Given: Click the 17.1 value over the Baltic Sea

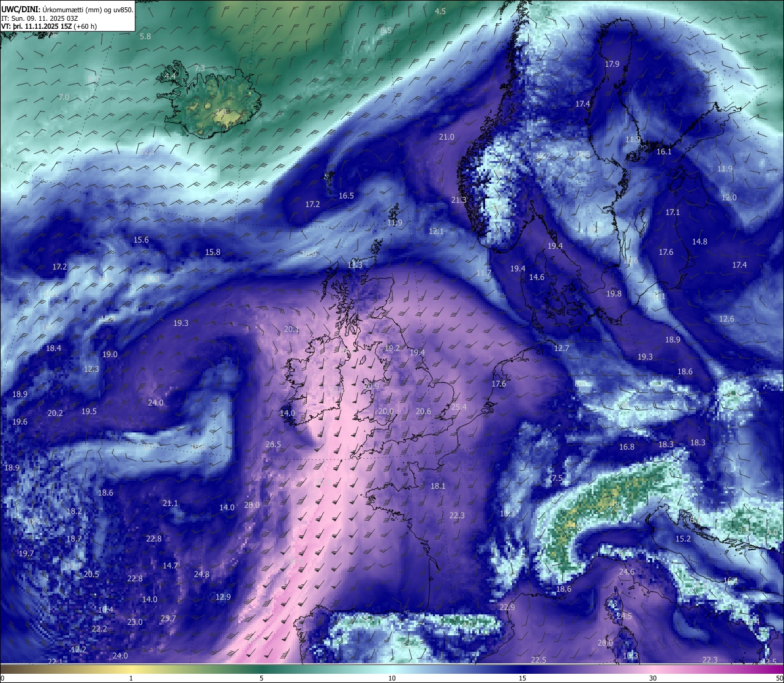Looking at the screenshot, I should (673, 213).
